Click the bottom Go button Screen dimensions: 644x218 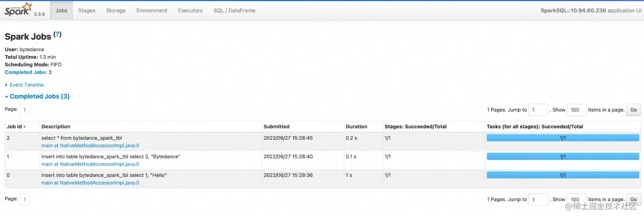pyautogui.click(x=633, y=199)
